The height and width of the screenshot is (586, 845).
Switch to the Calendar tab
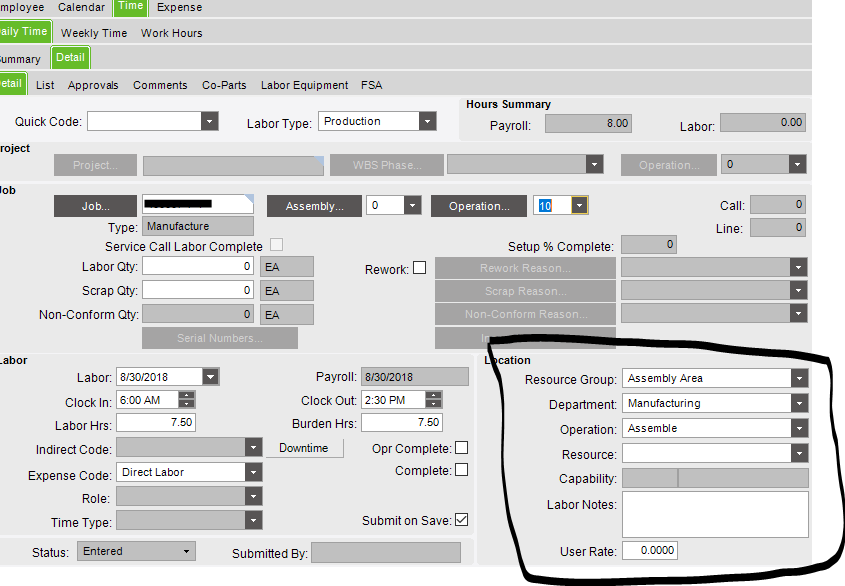coord(81,7)
